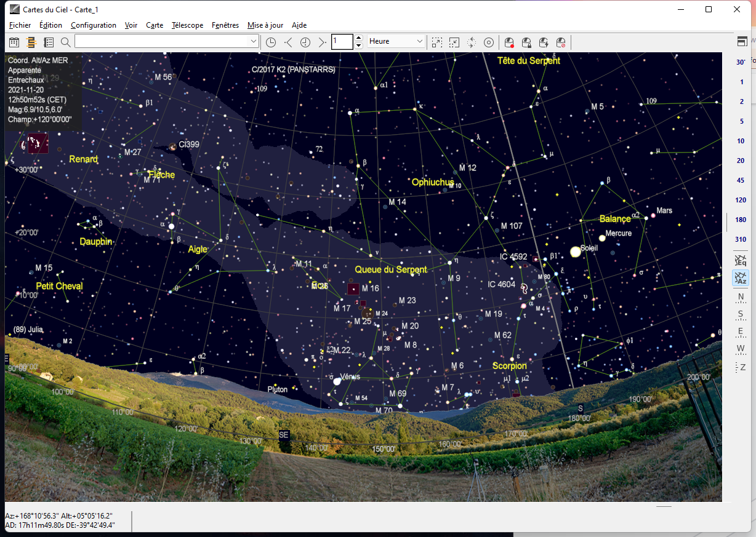Face the South horizon (S)
756x537 pixels.
[x=741, y=314]
